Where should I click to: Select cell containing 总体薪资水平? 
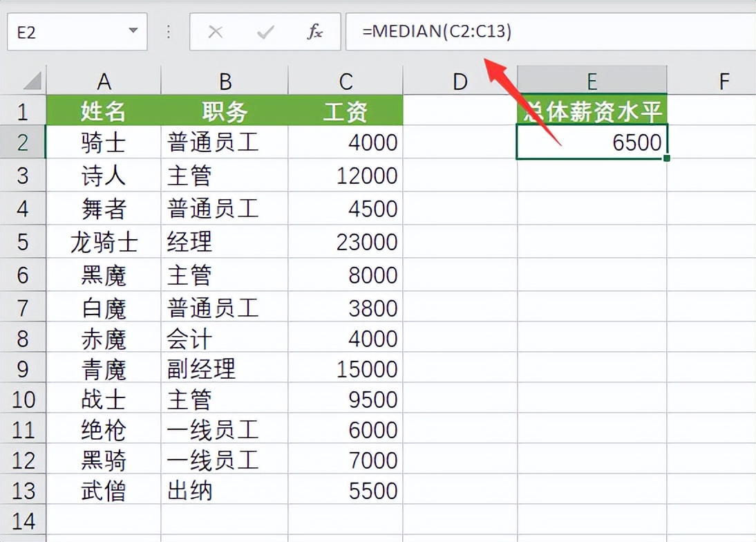coord(592,111)
